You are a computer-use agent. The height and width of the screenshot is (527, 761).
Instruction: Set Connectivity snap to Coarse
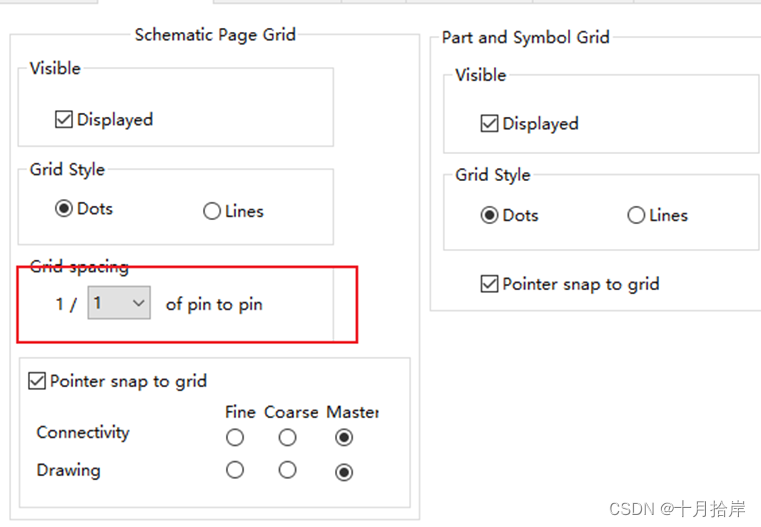(x=287, y=438)
